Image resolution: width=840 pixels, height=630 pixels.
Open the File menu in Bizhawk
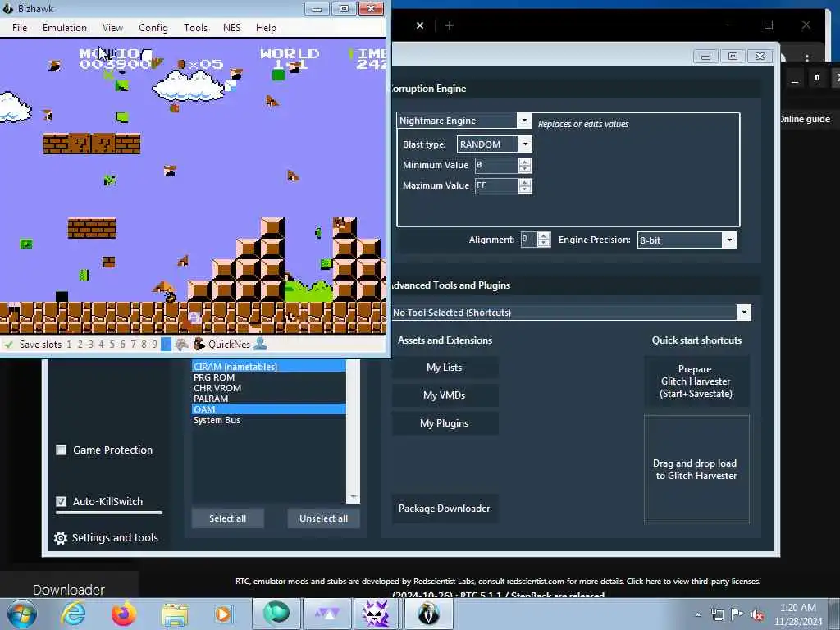[x=20, y=27]
